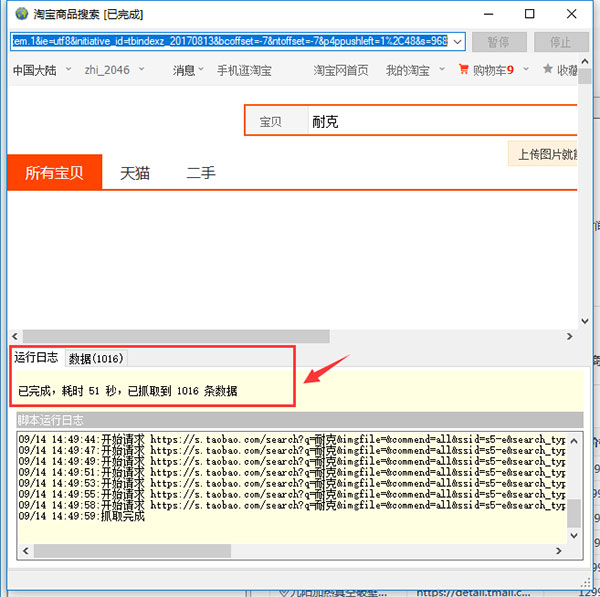Click browser pane scroll down arrow
Screen dimensions: 600x597
(585, 321)
